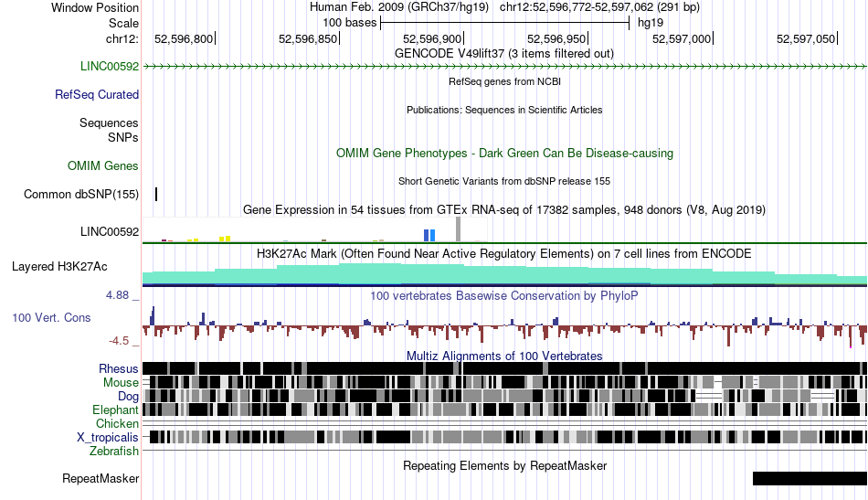Click the Publications: Sequences in Scientific Articles title
868x500 pixels.
click(x=504, y=110)
